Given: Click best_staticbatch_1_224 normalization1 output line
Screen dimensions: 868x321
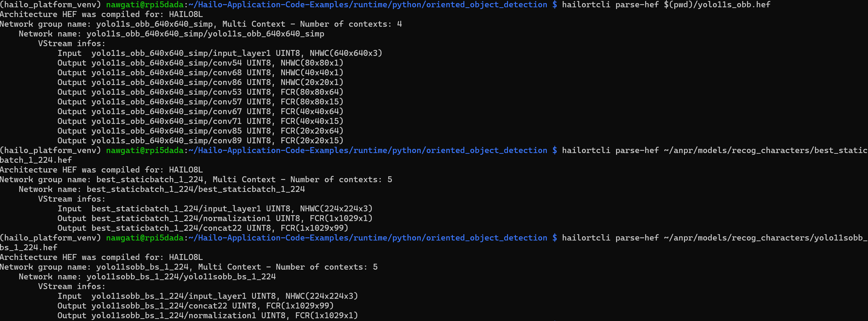Looking at the screenshot, I should (215, 219).
